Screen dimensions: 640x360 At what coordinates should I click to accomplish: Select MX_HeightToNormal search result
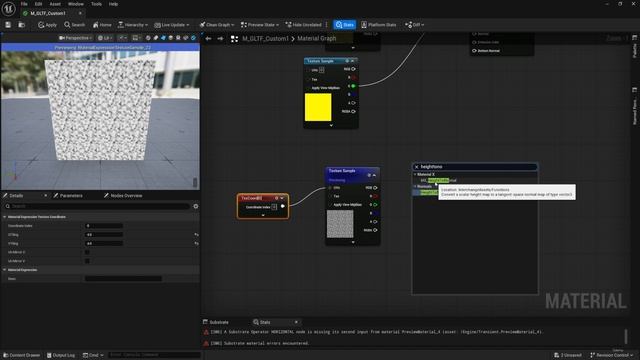(438, 180)
